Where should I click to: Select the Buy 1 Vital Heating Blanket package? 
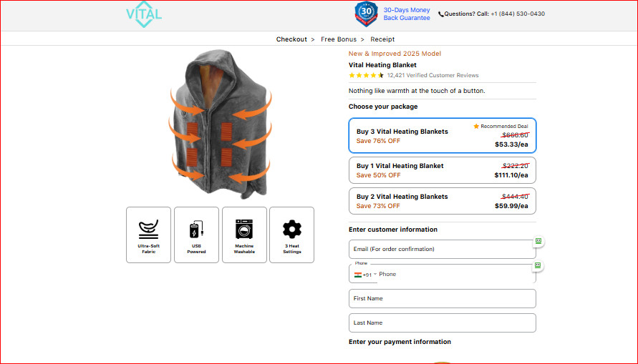point(442,170)
